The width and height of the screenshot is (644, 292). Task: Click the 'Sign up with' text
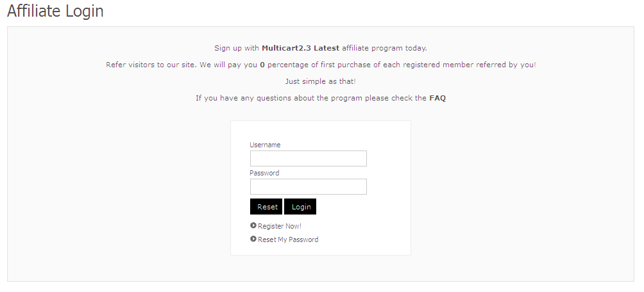[x=237, y=48]
